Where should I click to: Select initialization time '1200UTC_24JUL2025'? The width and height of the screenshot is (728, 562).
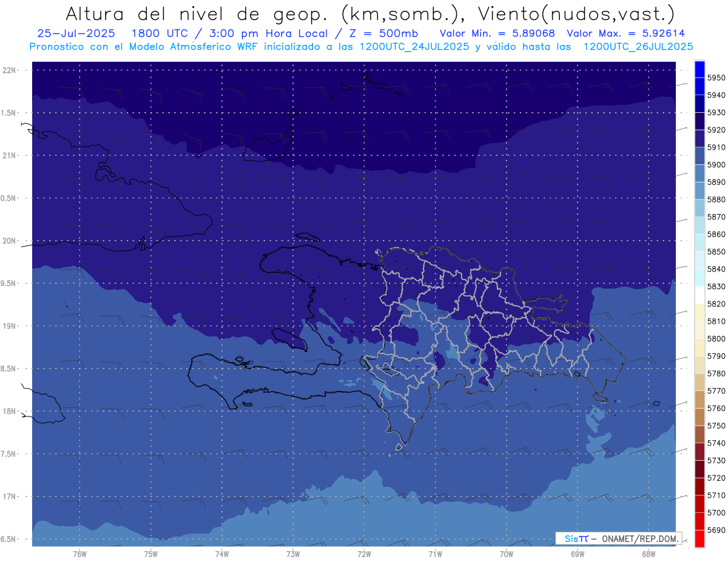(x=414, y=46)
